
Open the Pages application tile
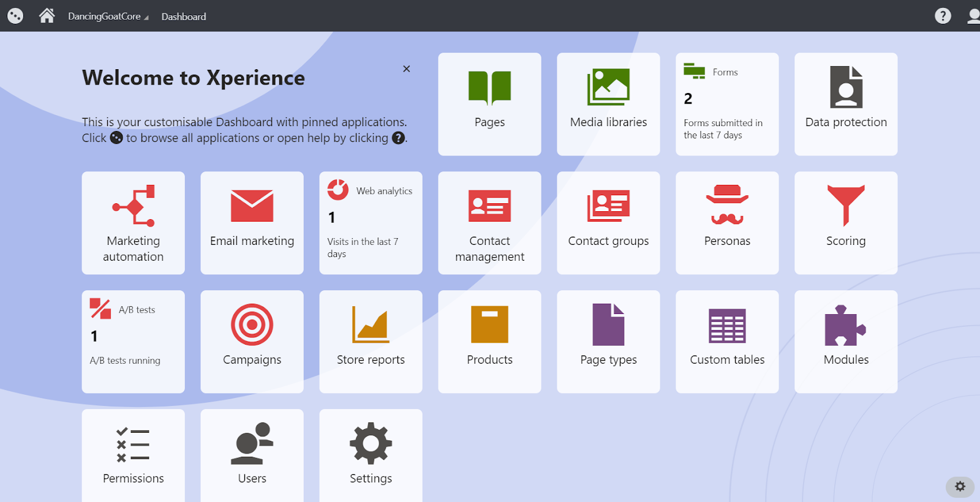(489, 104)
